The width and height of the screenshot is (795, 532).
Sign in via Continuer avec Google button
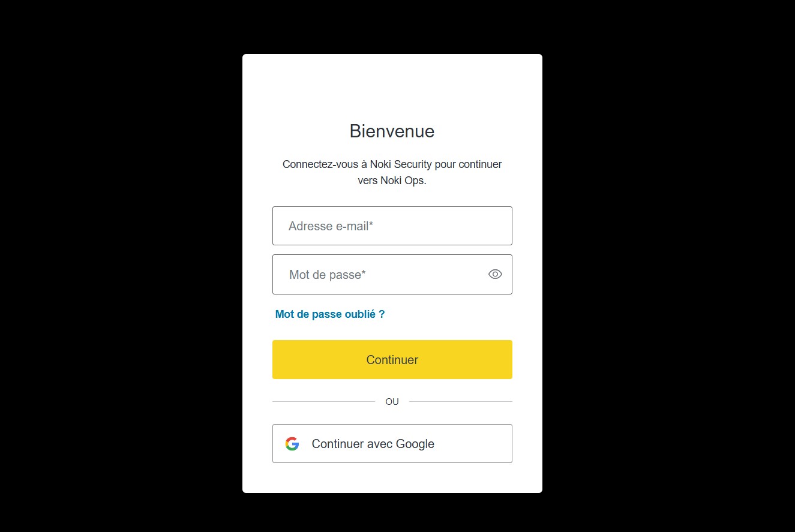click(392, 444)
